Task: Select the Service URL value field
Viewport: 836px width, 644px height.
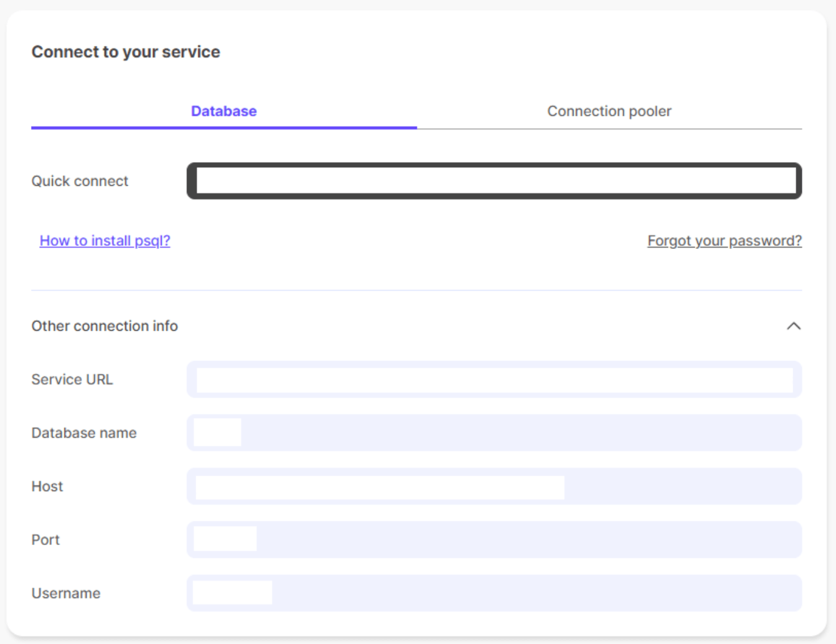Action: point(494,380)
